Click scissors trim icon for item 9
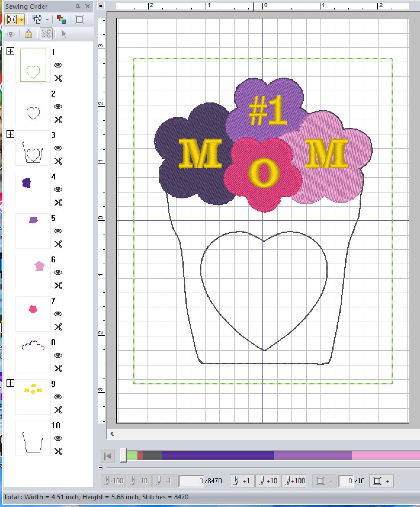Image resolution: width=420 pixels, height=507 pixels. [58, 410]
